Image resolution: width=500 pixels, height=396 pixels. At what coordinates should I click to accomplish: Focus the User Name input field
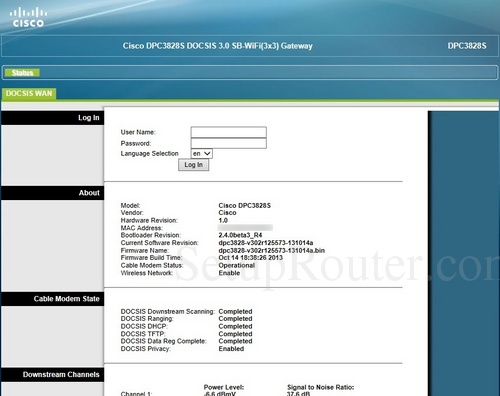[x=228, y=132]
